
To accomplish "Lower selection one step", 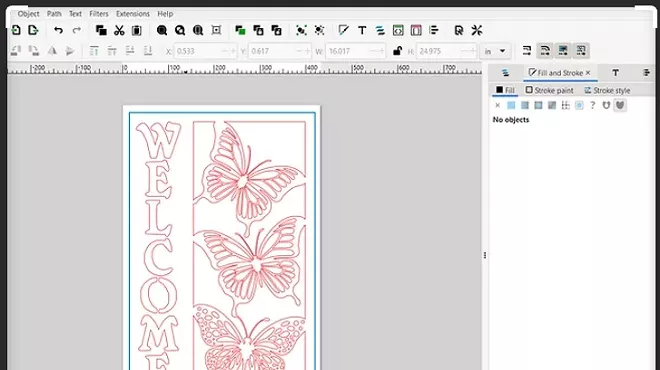I will (130, 51).
